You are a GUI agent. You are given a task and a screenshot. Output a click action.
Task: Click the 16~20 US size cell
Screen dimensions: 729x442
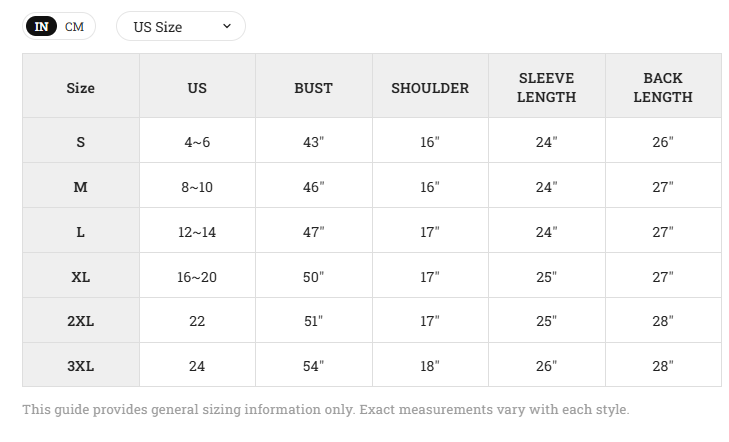[197, 277]
